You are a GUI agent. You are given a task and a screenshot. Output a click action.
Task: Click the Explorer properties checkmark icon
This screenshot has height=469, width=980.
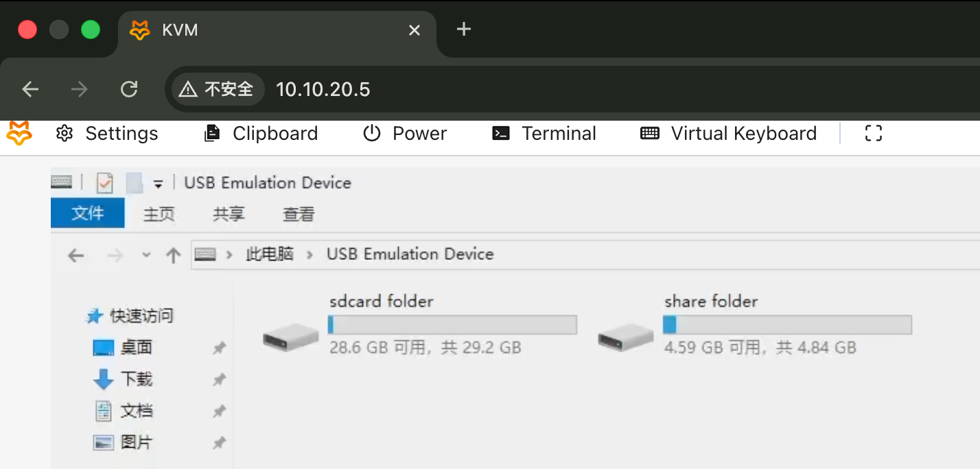(x=104, y=183)
